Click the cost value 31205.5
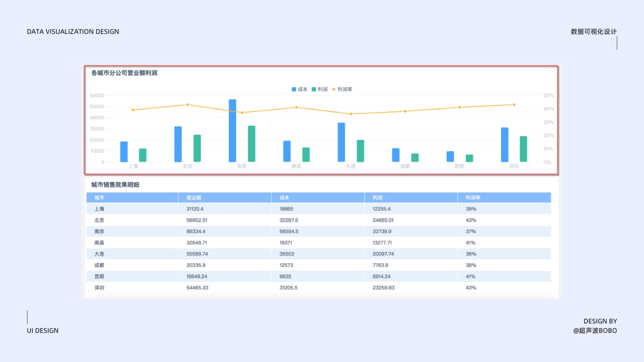644x362 pixels. pyautogui.click(x=289, y=288)
